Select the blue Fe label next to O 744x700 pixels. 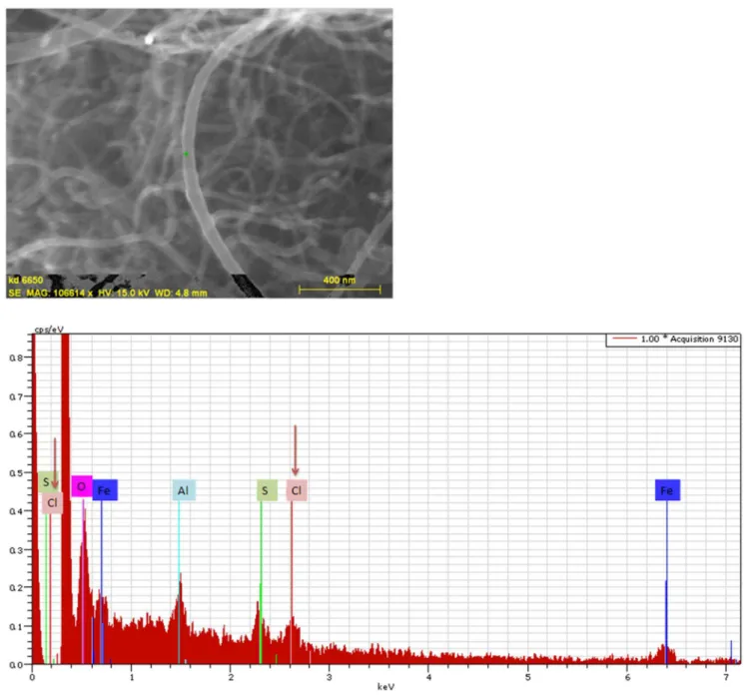(x=105, y=490)
